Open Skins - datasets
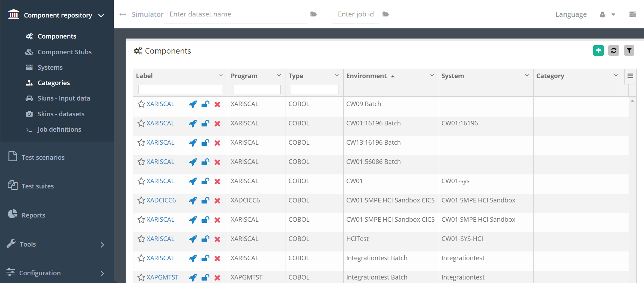 (61, 114)
